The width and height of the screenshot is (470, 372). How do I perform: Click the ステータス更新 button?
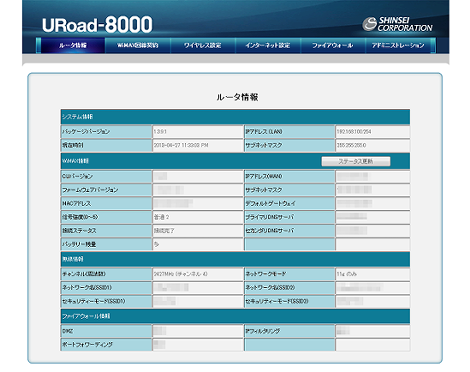(x=356, y=161)
